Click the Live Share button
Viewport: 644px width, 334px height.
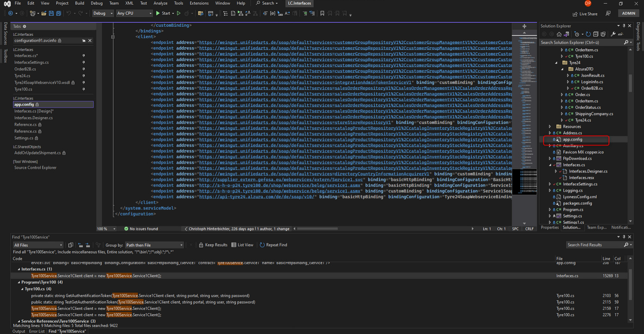pos(585,14)
